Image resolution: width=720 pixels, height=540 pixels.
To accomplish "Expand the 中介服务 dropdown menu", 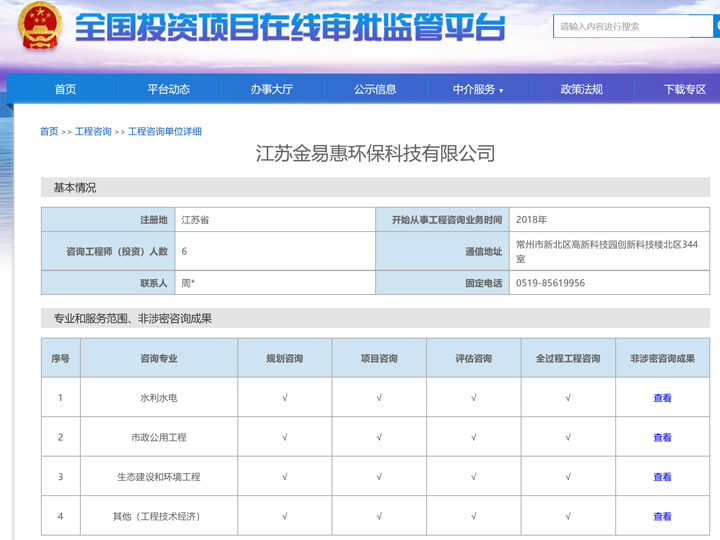I will click(478, 89).
